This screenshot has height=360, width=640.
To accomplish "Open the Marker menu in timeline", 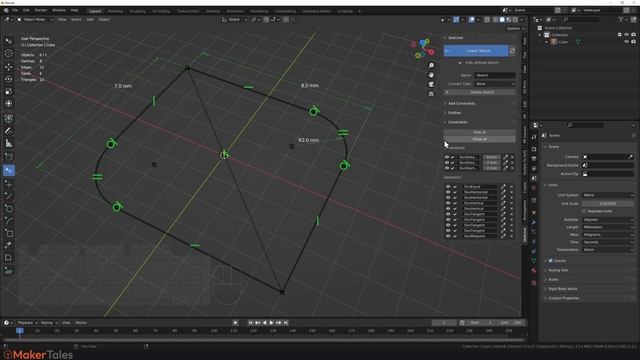I will 81,322.
